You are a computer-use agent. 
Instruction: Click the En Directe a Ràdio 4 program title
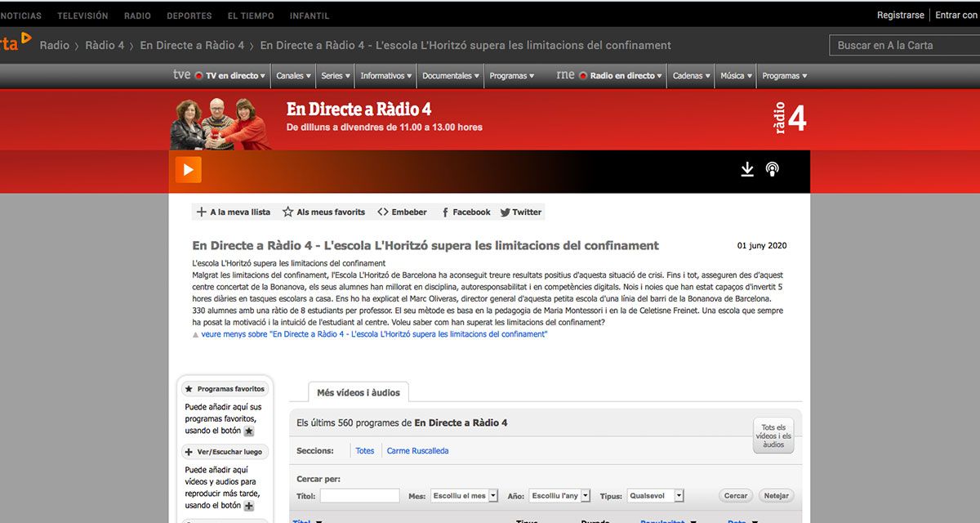click(x=359, y=110)
